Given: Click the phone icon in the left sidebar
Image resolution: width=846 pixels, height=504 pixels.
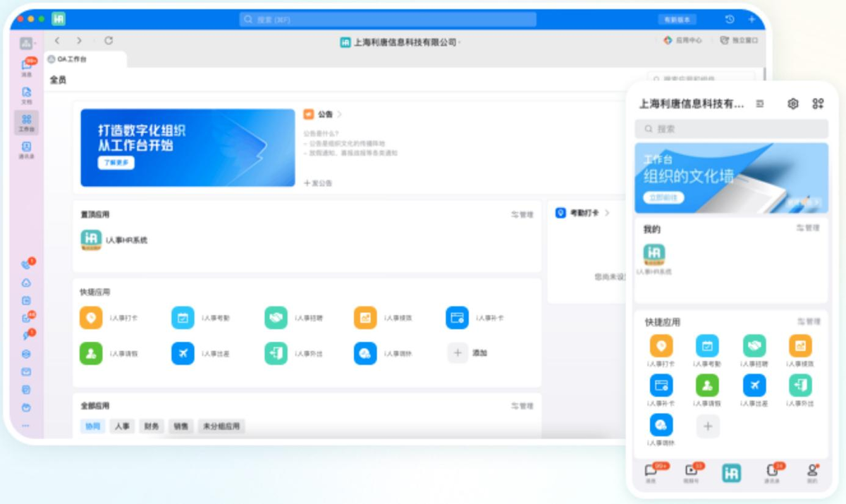Looking at the screenshot, I should [x=27, y=265].
